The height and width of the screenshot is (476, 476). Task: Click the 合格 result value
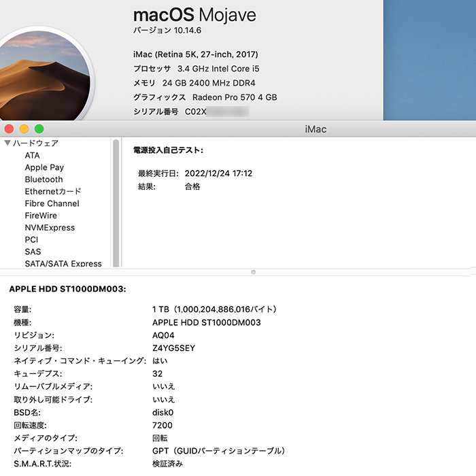tap(192, 186)
